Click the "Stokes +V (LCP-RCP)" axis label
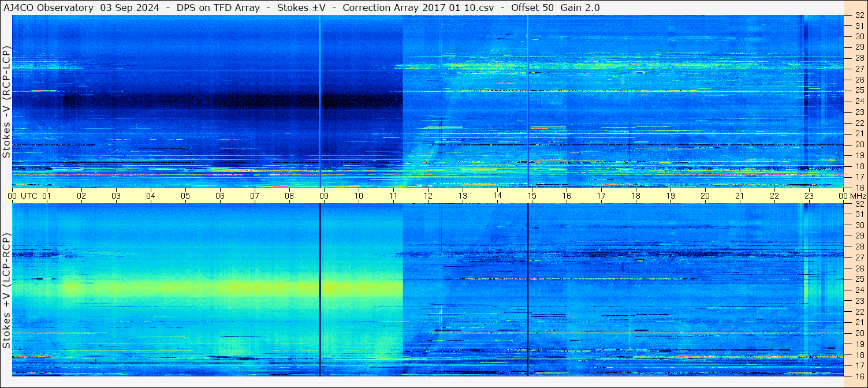 6,291
